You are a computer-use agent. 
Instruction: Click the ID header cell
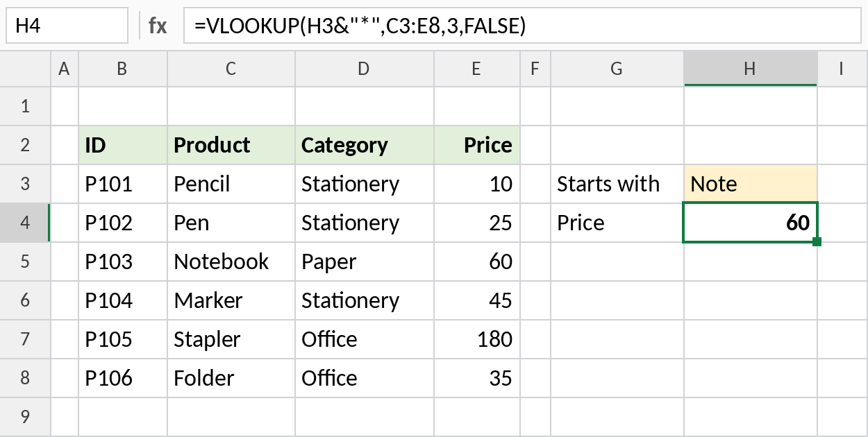pos(123,145)
